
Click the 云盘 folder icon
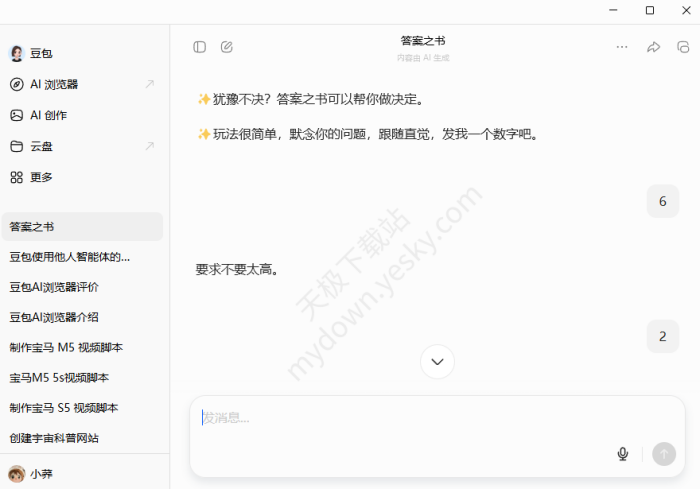[x=17, y=146]
